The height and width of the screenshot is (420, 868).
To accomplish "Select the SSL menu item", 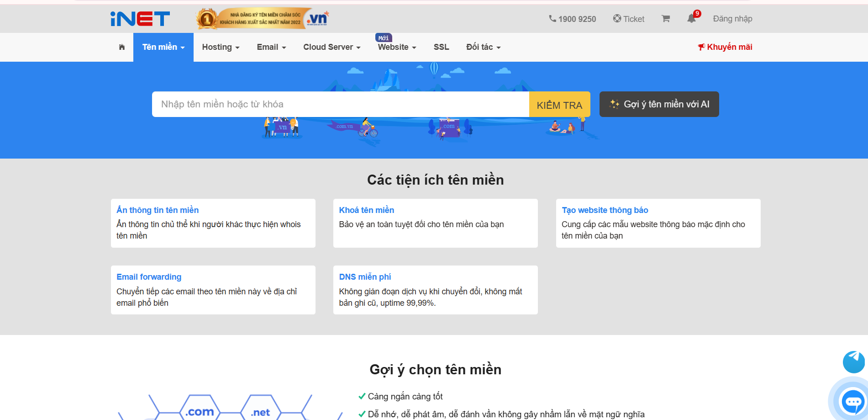I will [441, 47].
